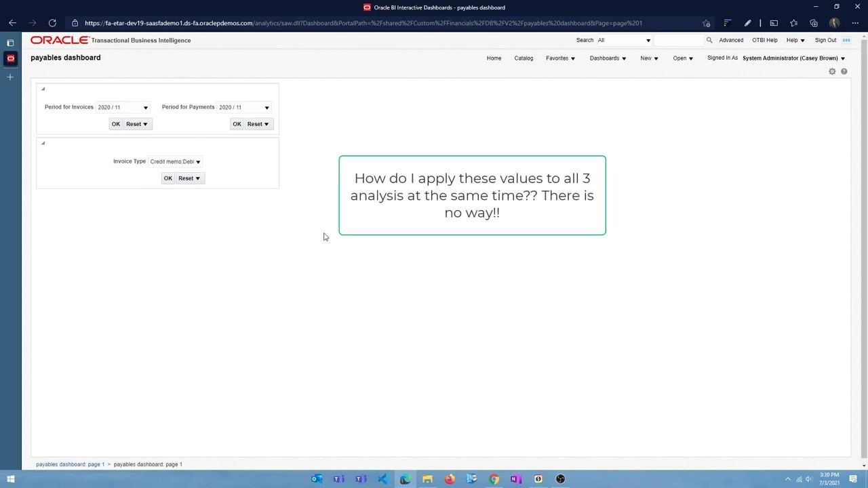Open the New menu
This screenshot has height=488, width=868.
coord(649,58)
